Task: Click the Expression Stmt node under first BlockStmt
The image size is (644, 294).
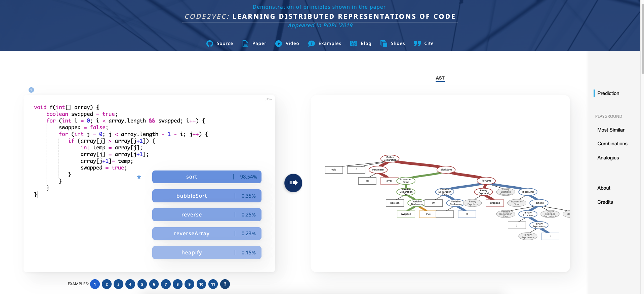Action: tap(406, 181)
